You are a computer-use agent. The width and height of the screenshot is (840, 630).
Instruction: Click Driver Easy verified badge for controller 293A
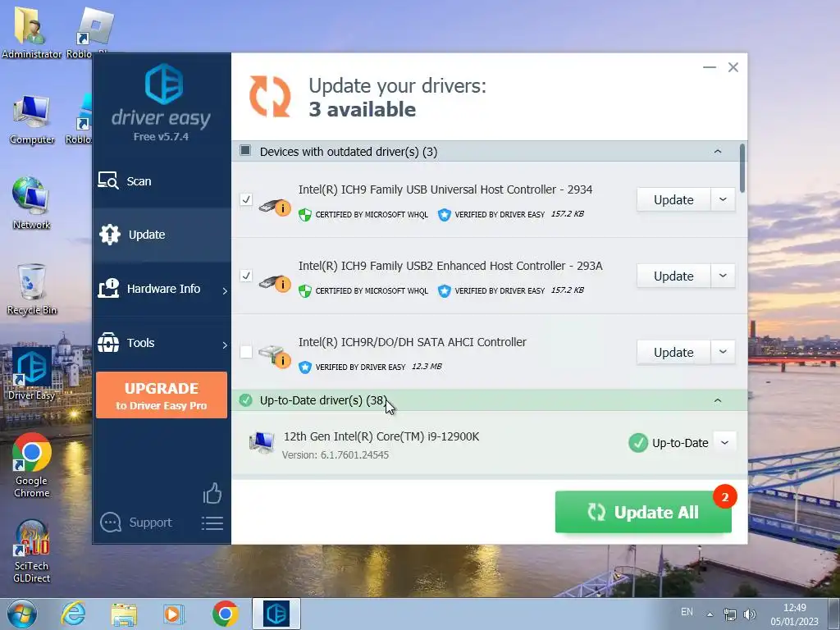pyautogui.click(x=444, y=291)
